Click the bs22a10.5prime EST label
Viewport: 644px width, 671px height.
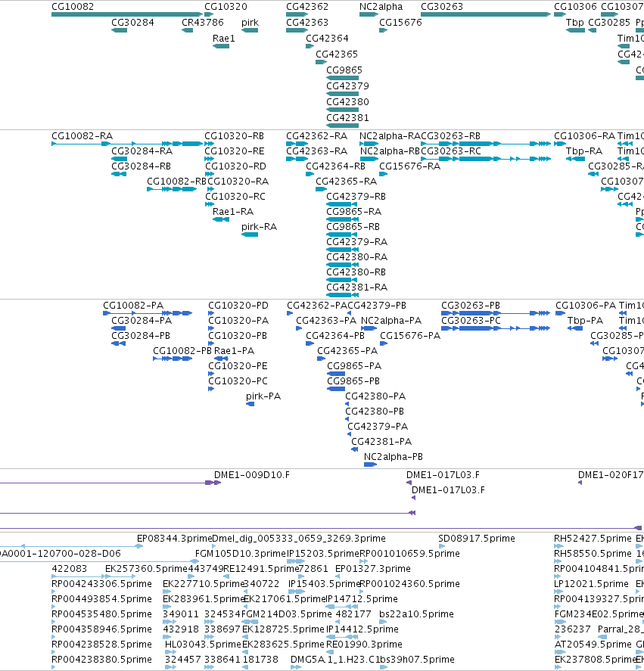tap(417, 614)
